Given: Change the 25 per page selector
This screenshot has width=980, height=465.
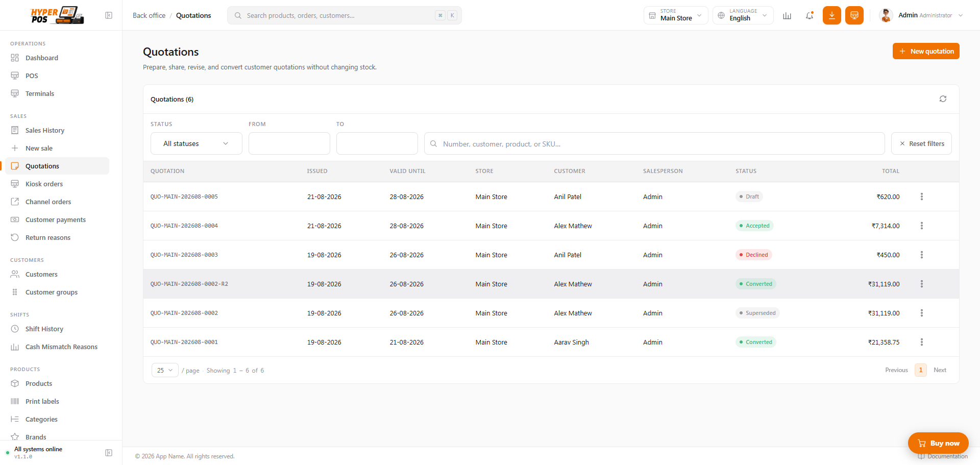Looking at the screenshot, I should (x=165, y=370).
